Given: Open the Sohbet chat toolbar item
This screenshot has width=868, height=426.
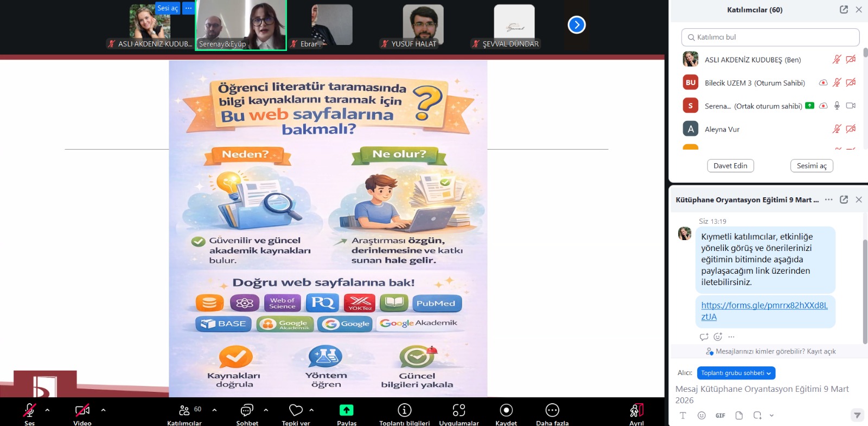Looking at the screenshot, I should pyautogui.click(x=247, y=410).
